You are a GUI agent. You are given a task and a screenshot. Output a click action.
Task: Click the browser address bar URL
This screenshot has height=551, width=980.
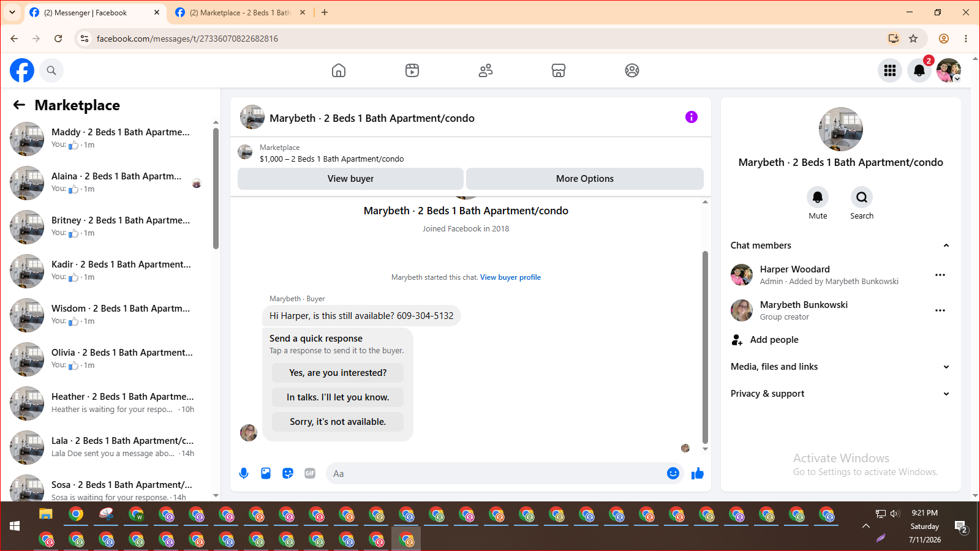187,39
